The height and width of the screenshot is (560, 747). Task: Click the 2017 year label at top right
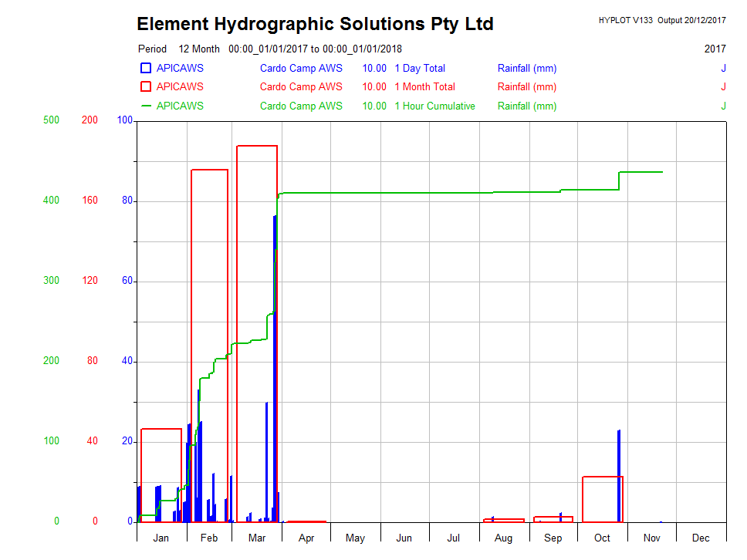coord(715,49)
